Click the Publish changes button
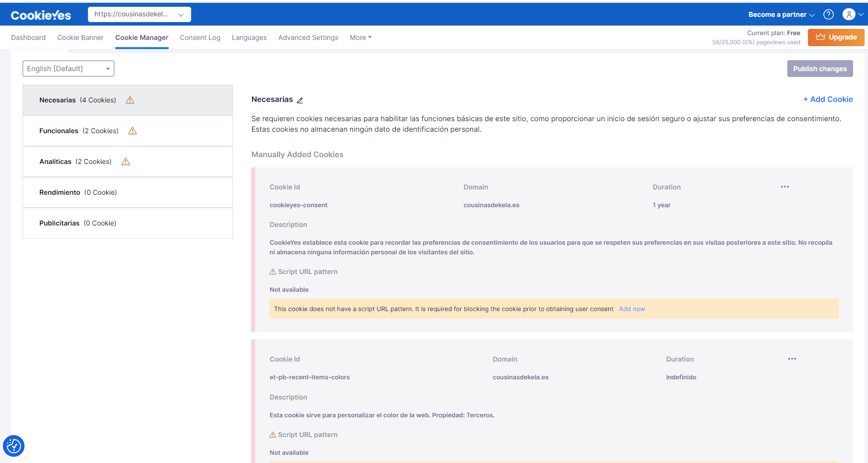 [820, 69]
